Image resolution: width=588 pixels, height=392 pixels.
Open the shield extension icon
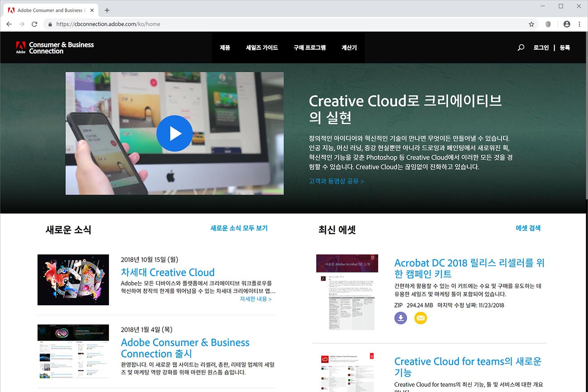click(548, 24)
